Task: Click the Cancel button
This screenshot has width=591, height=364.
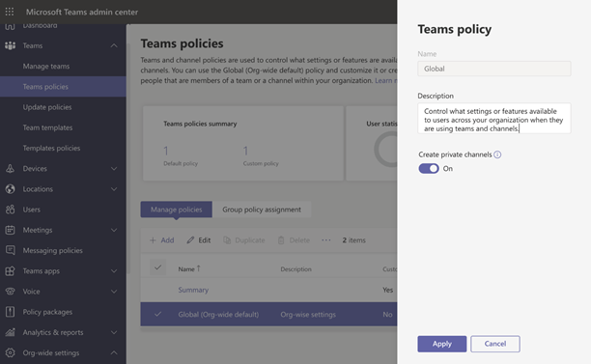Action: point(495,344)
